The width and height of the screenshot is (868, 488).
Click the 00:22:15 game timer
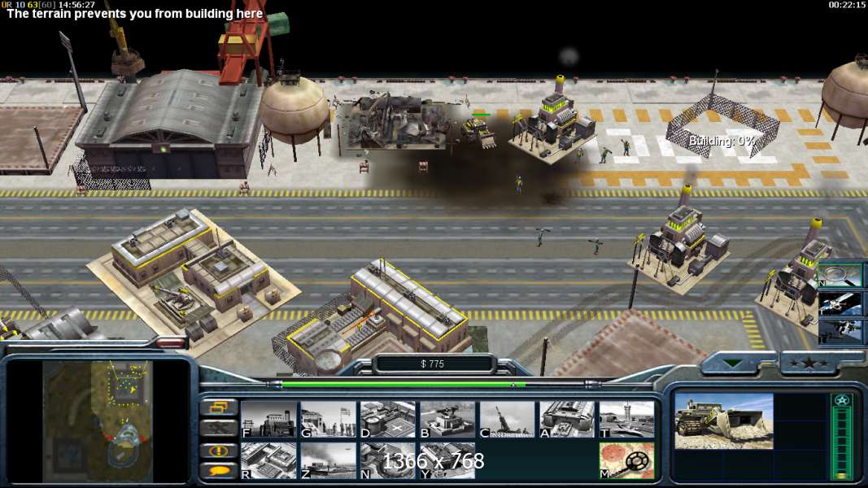847,4
